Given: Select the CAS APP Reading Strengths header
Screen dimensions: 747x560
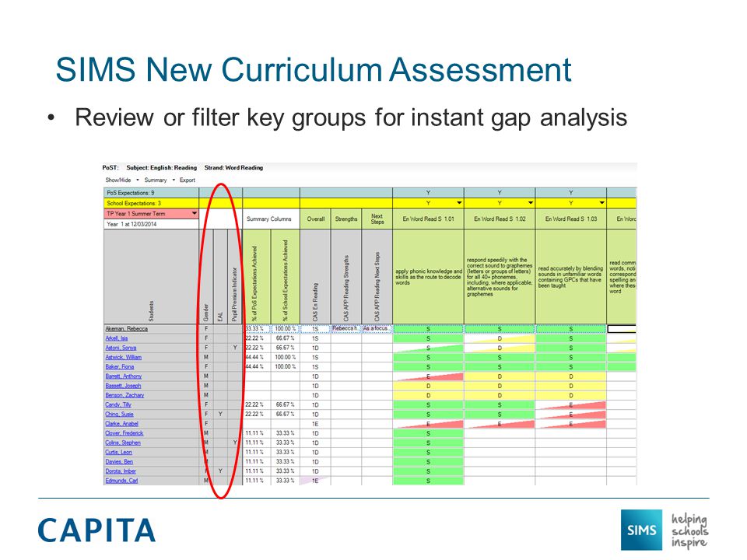Looking at the screenshot, I should coord(345,276).
